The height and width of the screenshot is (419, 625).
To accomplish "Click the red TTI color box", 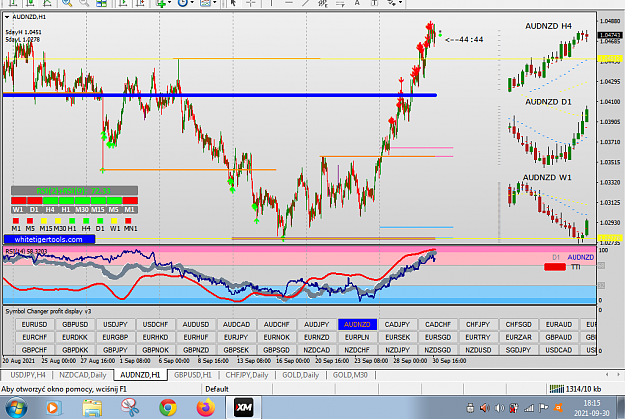I will point(555,267).
